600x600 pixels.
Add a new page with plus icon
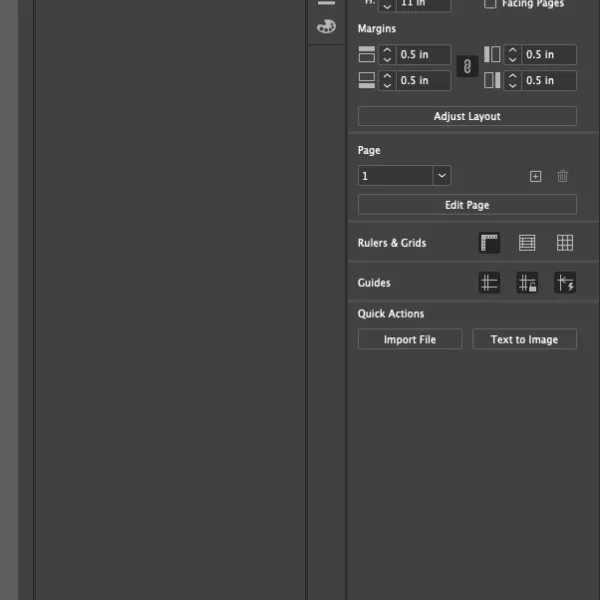coord(535,176)
